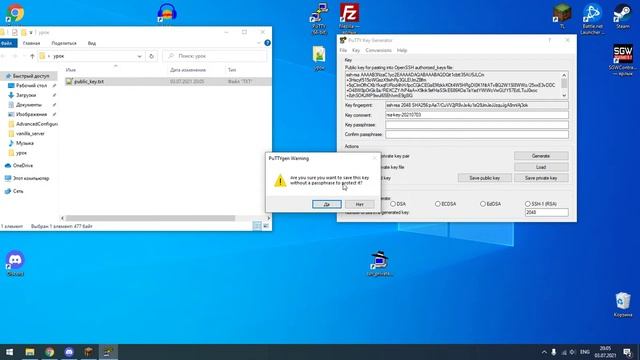The height and width of the screenshot is (360, 640).
Task: Open Key menu in PuTTY Key Generator
Action: click(356, 50)
